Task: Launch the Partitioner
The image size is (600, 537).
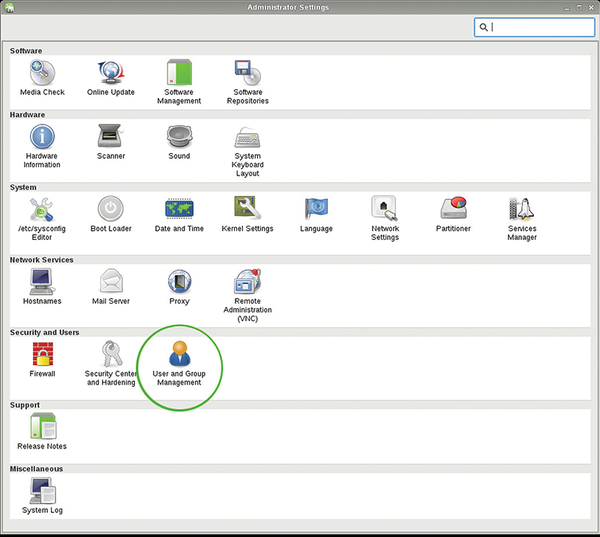Action: (453, 215)
